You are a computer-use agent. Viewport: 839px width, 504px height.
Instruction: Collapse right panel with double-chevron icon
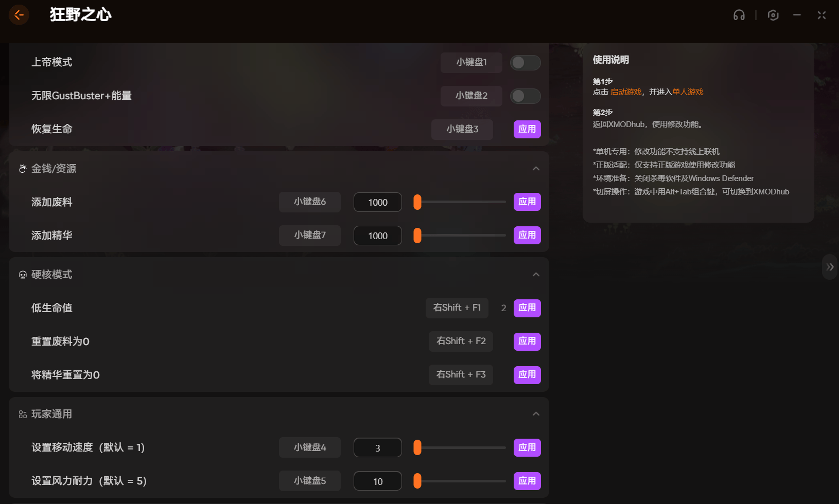pos(830,267)
